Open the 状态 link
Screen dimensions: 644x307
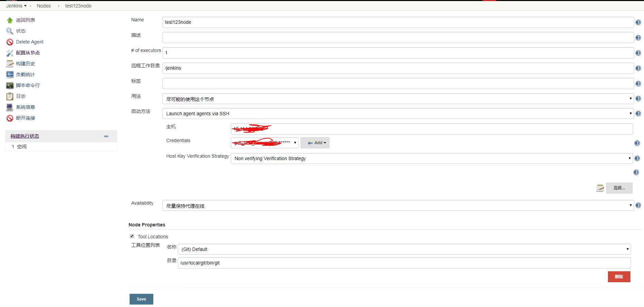[21, 31]
